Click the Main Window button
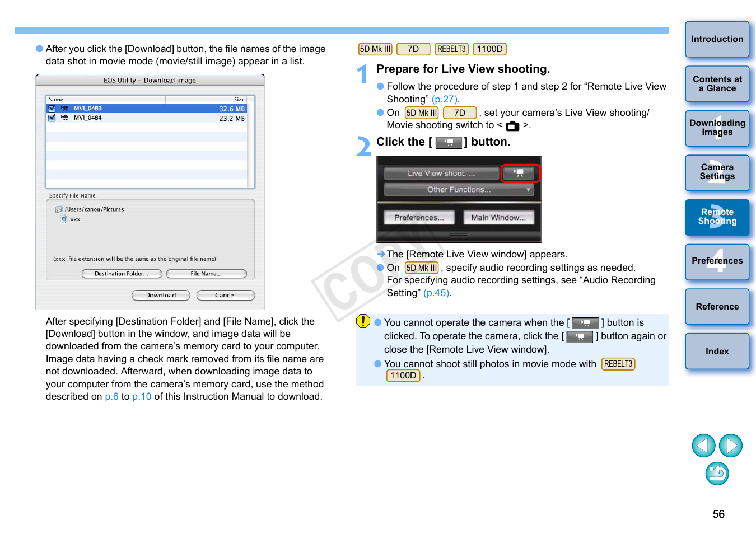This screenshot has width=756, height=534. point(499,218)
